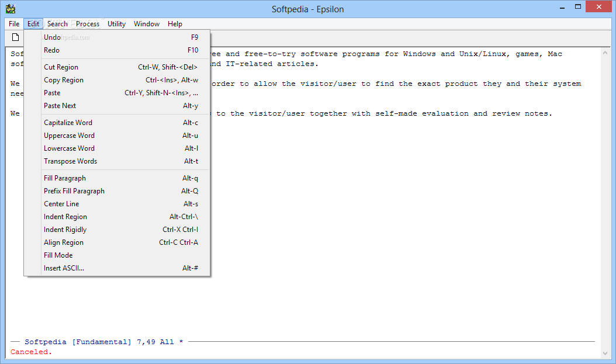Viewport: 616px width, 364px height.
Task: Close the Epsilon window
Action: click(598, 6)
